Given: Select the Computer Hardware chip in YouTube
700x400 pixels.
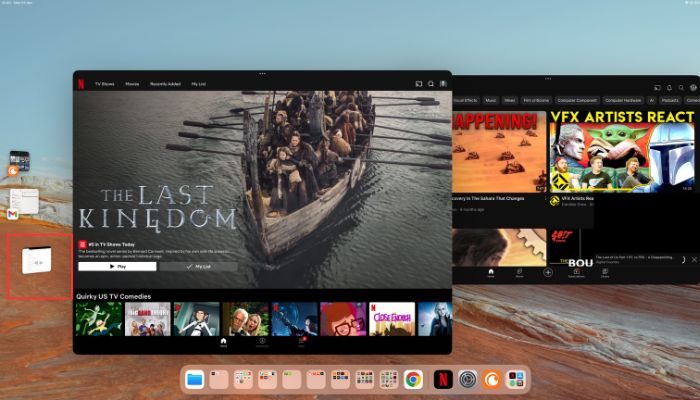Looking at the screenshot, I should (x=623, y=100).
